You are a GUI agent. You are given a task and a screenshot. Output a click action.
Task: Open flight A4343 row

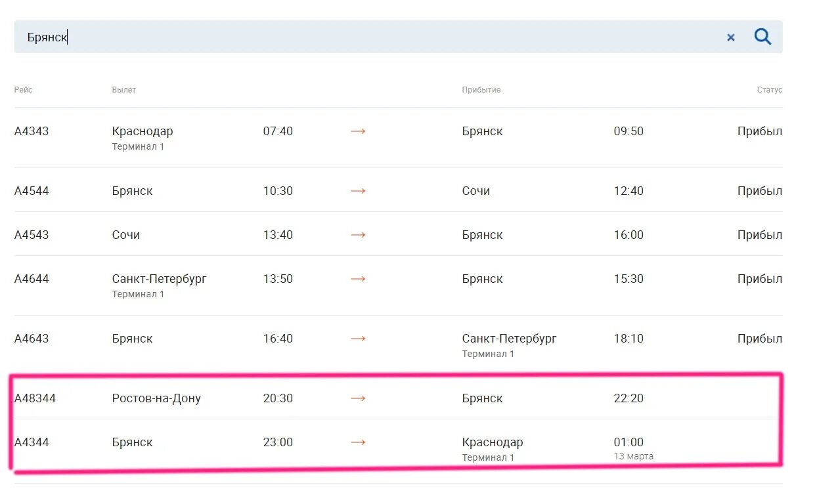pos(398,138)
